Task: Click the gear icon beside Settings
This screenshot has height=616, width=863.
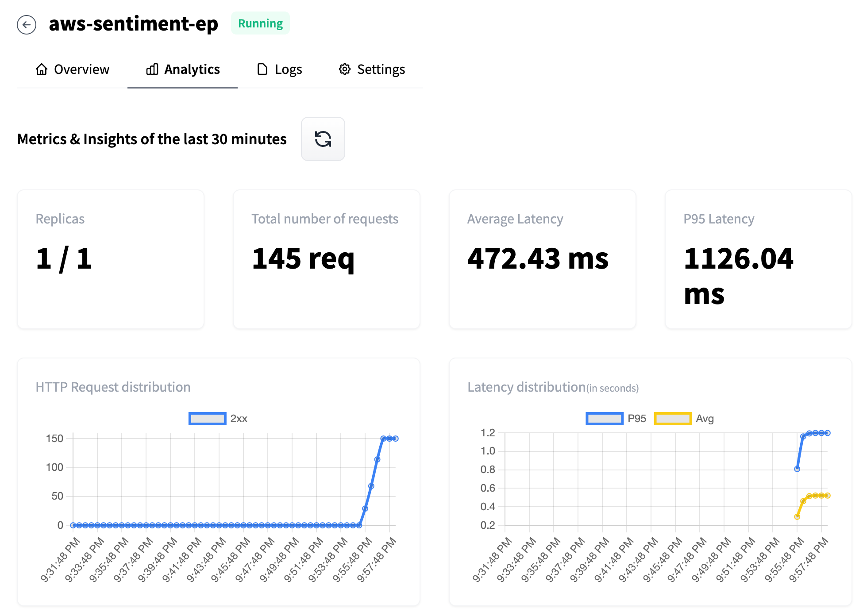Action: click(x=345, y=69)
